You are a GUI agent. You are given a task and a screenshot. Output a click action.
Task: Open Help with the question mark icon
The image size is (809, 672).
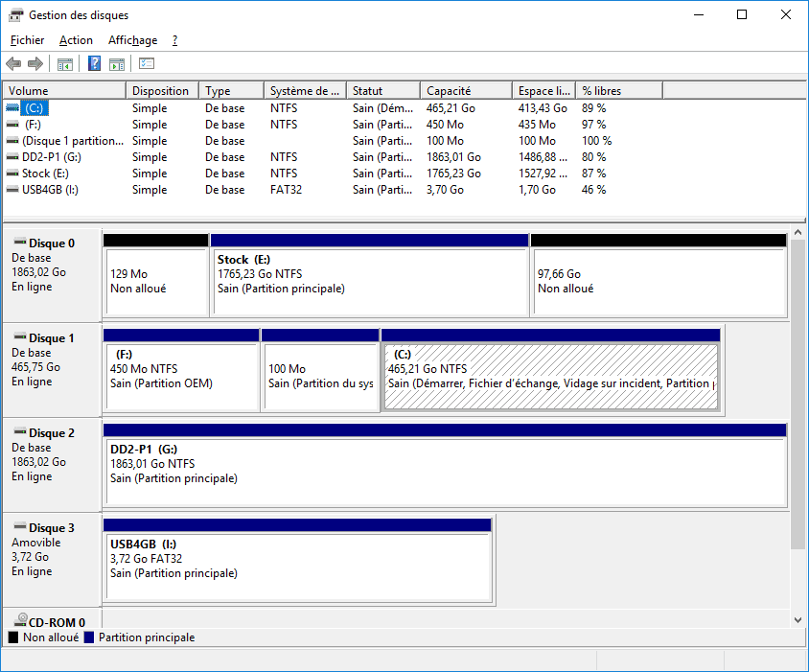(x=94, y=64)
